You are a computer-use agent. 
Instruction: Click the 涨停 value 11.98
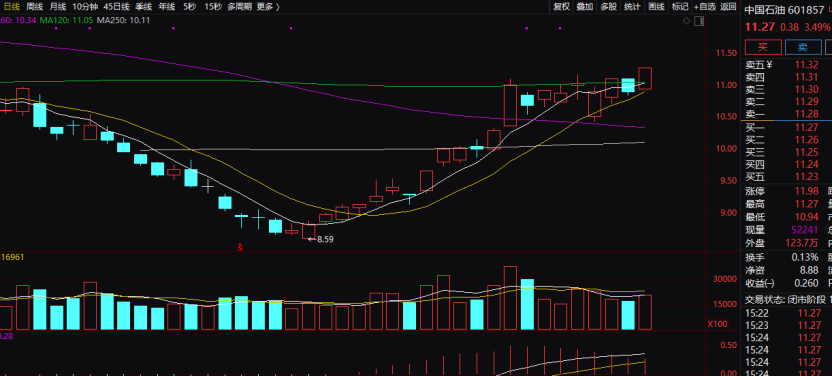point(807,191)
